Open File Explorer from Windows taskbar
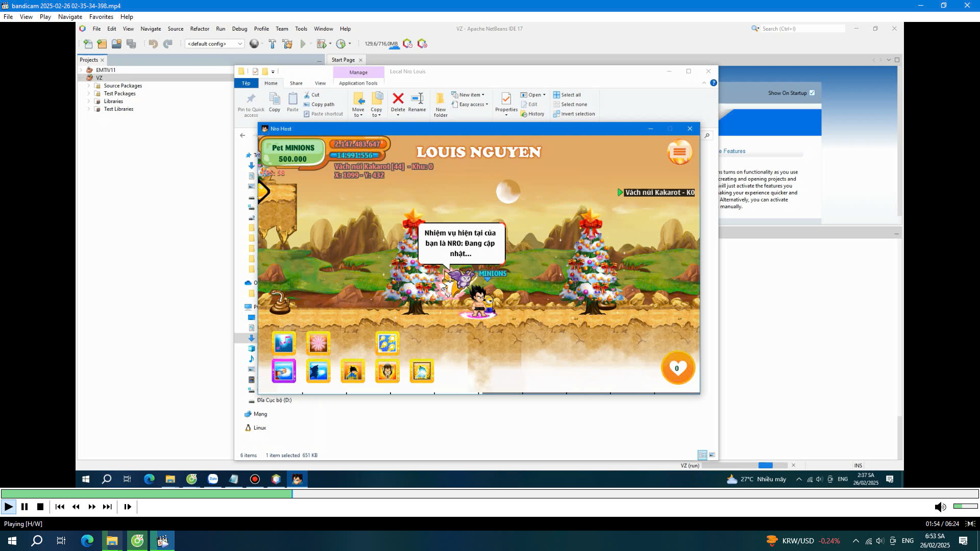This screenshot has width=980, height=551. tap(112, 541)
